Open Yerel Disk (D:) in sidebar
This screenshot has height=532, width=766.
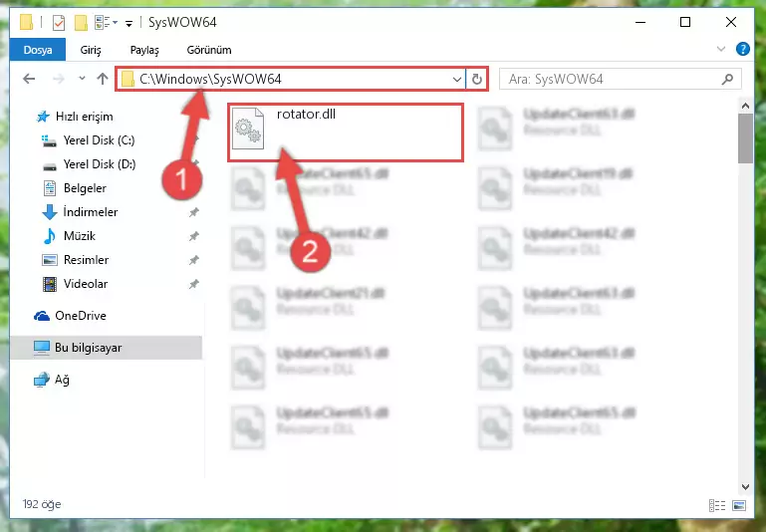point(100,164)
